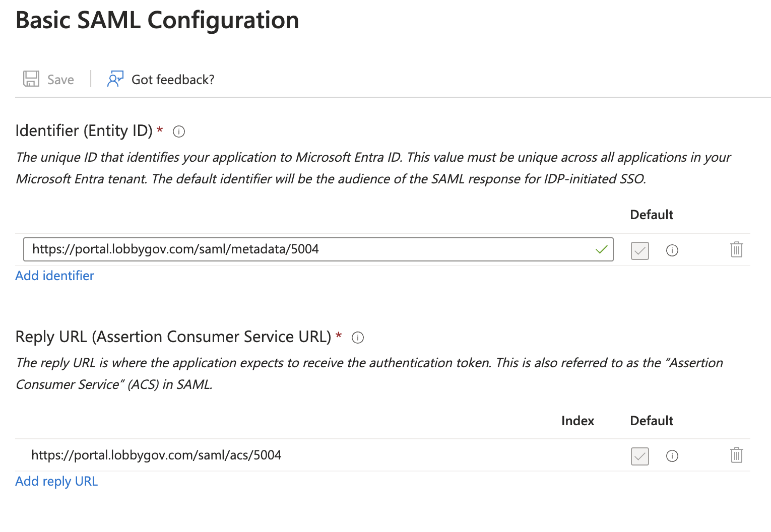The height and width of the screenshot is (532, 771).
Task: Click the Save button label
Action: pyautogui.click(x=60, y=80)
